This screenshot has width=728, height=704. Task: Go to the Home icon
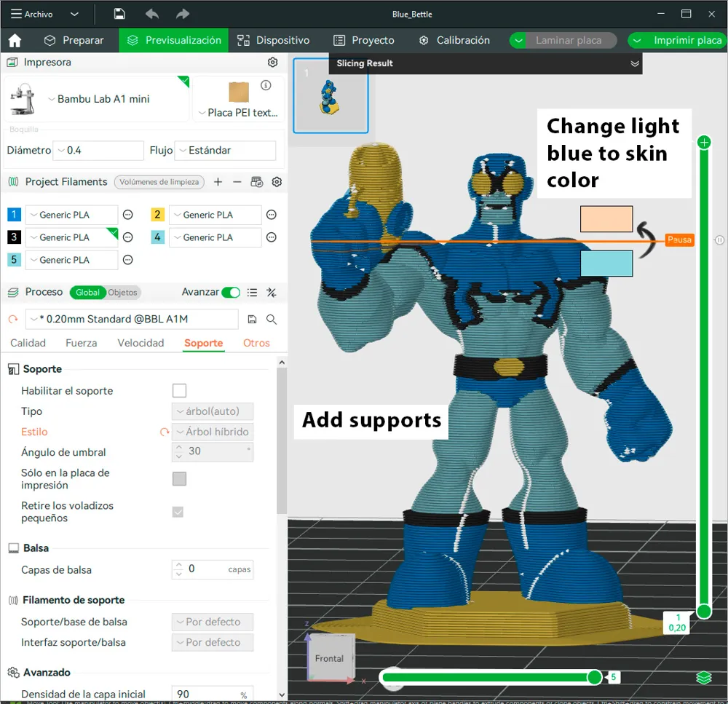(15, 40)
